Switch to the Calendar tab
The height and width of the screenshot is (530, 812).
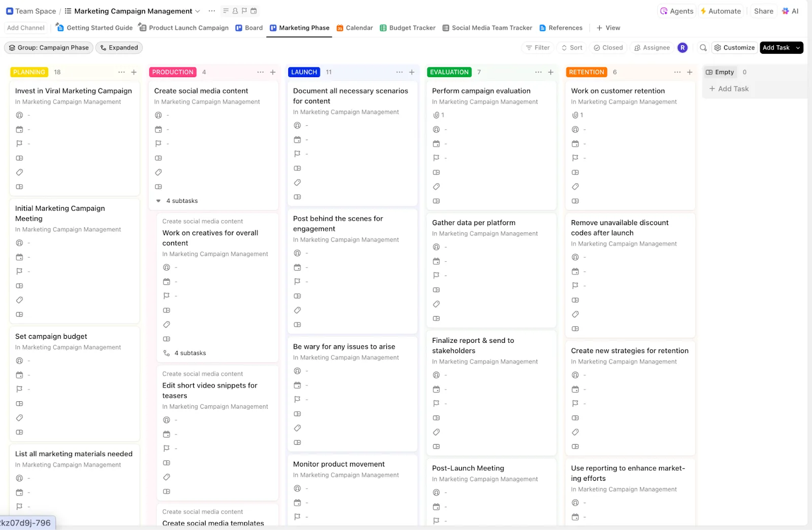355,28
